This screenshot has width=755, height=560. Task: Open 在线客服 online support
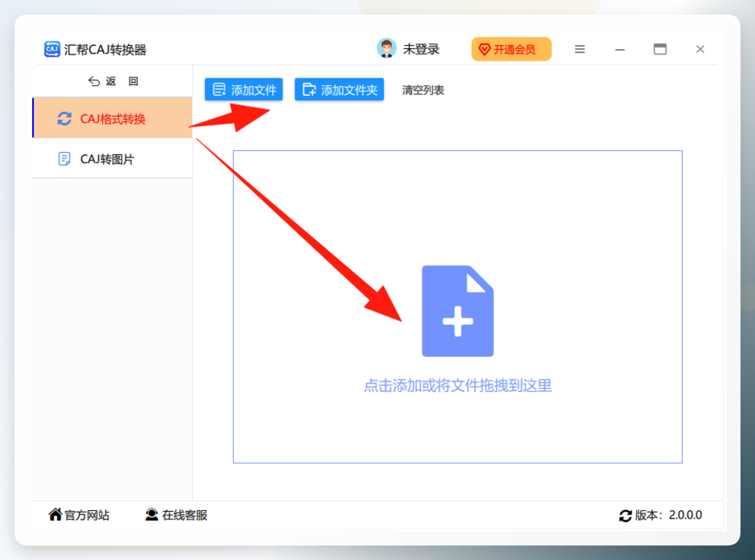pyautogui.click(x=176, y=516)
